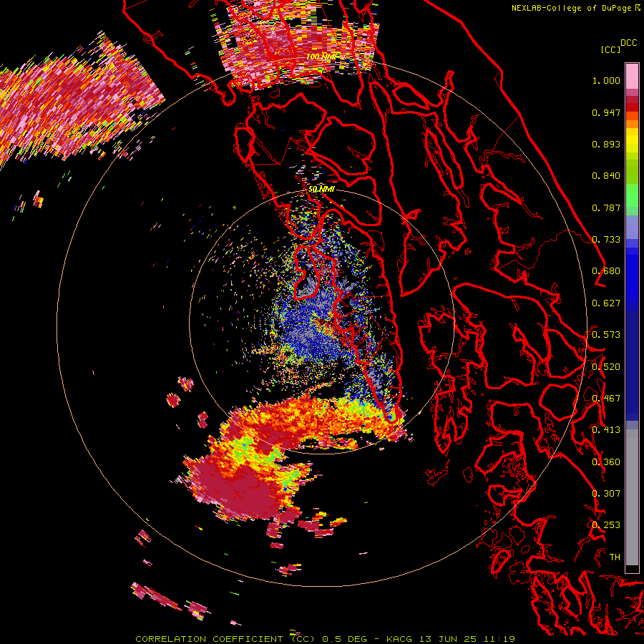Click the 0.253 color scale value
Image resolution: width=644 pixels, height=644 pixels.
tap(606, 525)
